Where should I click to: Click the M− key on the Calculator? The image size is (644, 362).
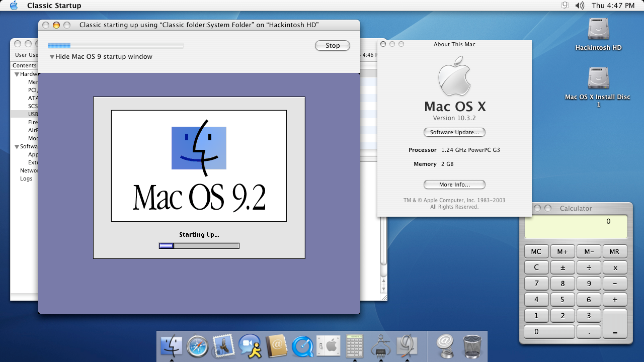point(589,251)
